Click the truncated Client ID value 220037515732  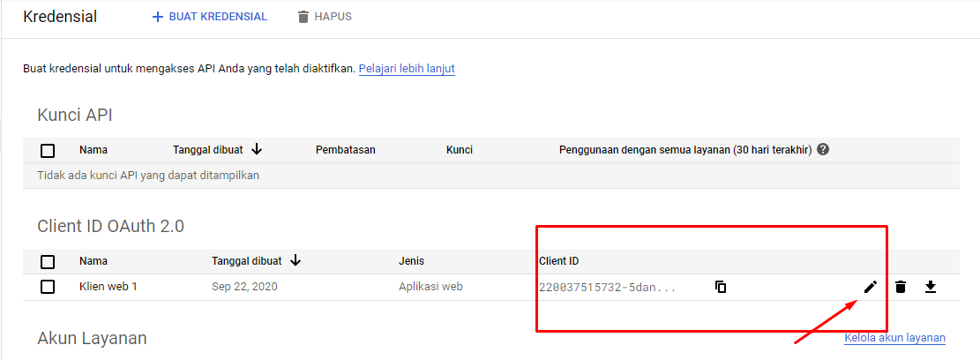pyautogui.click(x=607, y=288)
